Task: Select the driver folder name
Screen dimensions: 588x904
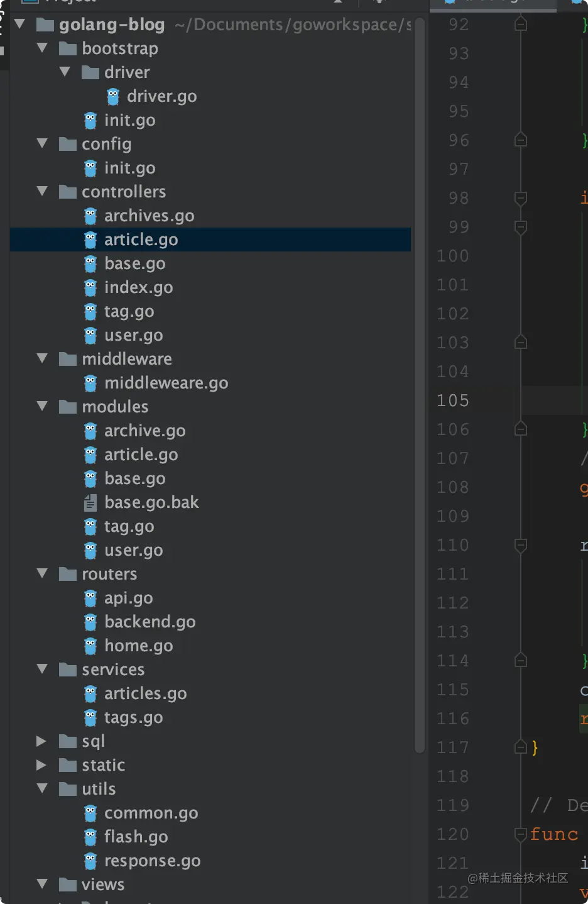Action: 127,72
